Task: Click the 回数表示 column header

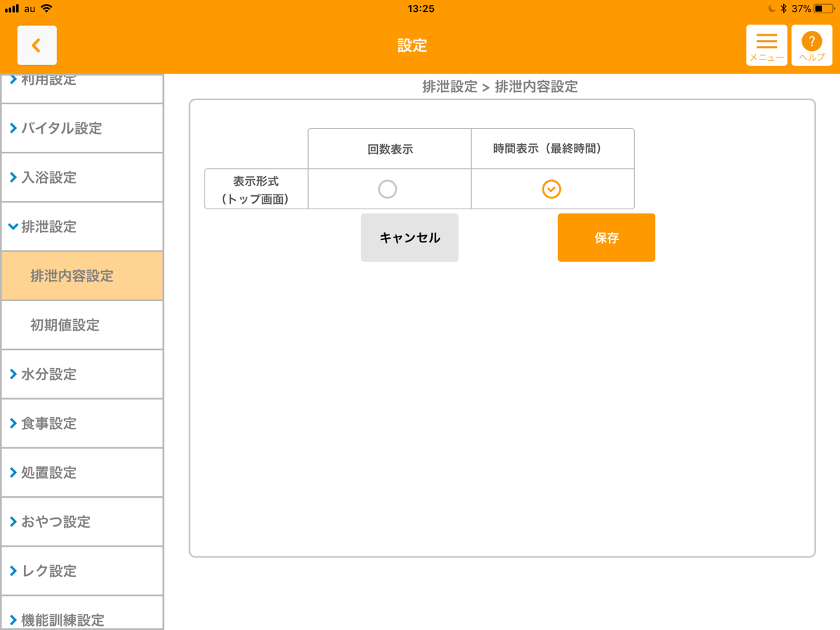Action: point(390,149)
